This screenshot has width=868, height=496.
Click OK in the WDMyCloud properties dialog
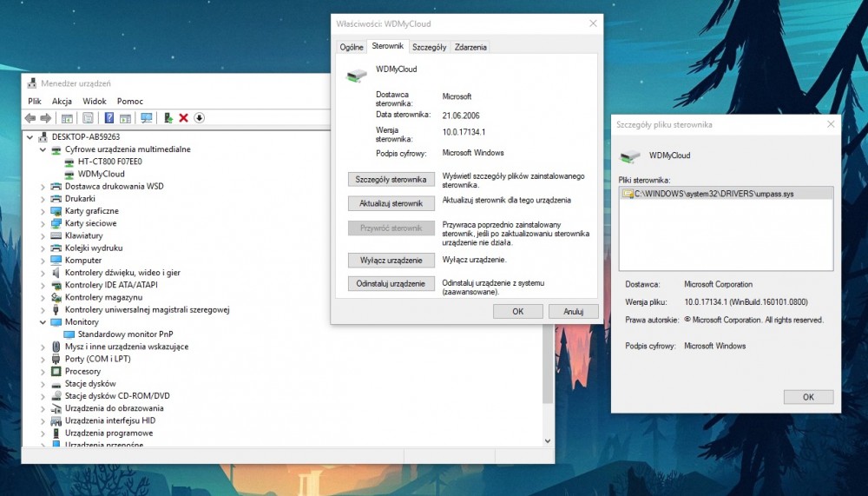[517, 312]
